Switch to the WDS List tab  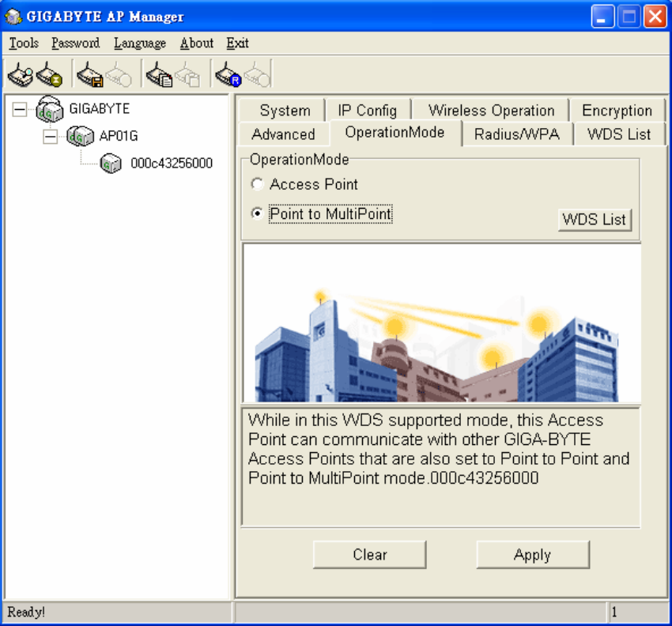619,134
